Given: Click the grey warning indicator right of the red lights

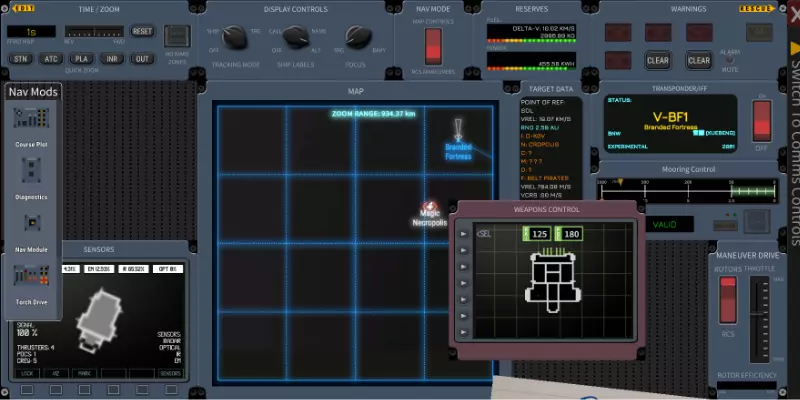Looking at the screenshot, I should [759, 32].
